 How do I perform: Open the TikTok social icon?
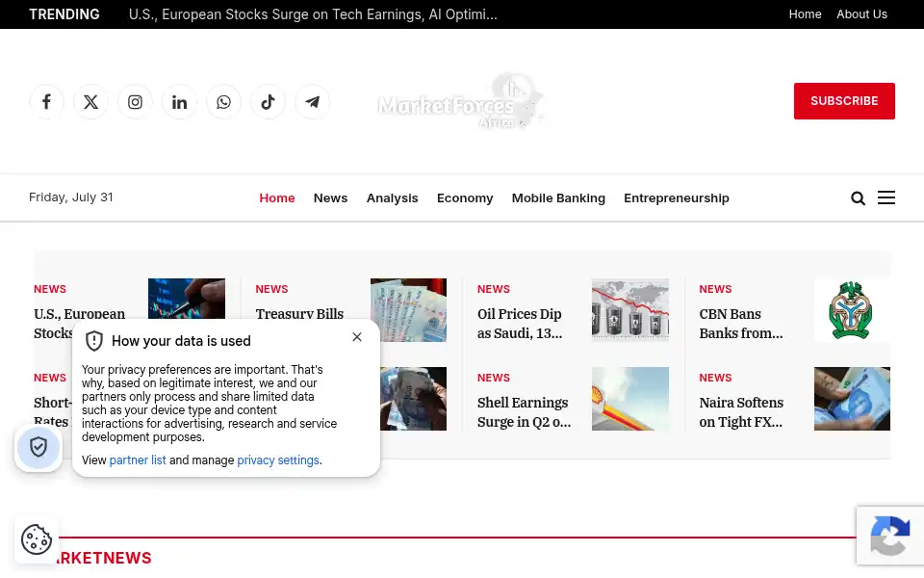(x=268, y=102)
